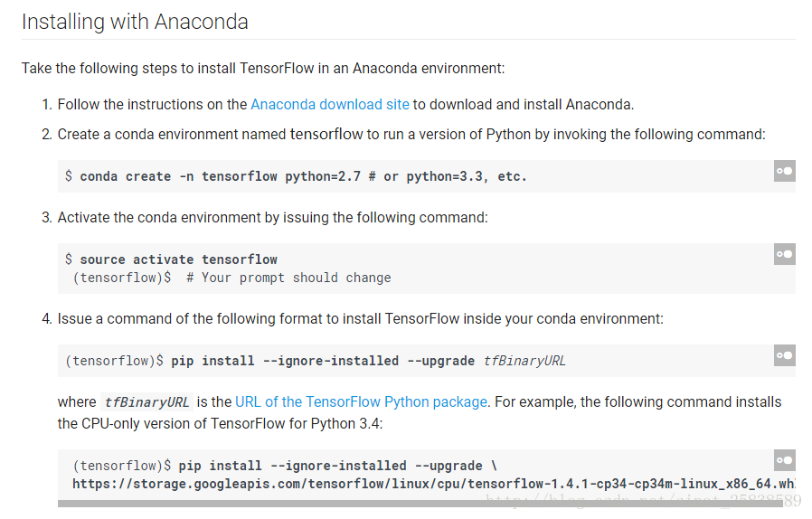Click the 'Your prompt should change' comment line
This screenshot has width=812, height=519.
pyautogui.click(x=288, y=278)
